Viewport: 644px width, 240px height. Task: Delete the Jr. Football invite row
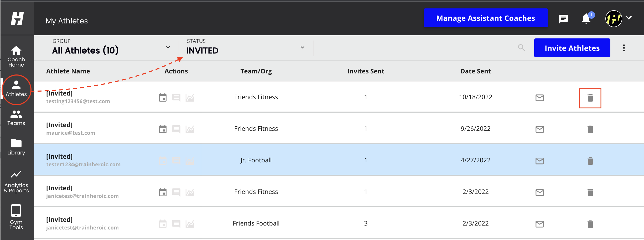point(590,161)
